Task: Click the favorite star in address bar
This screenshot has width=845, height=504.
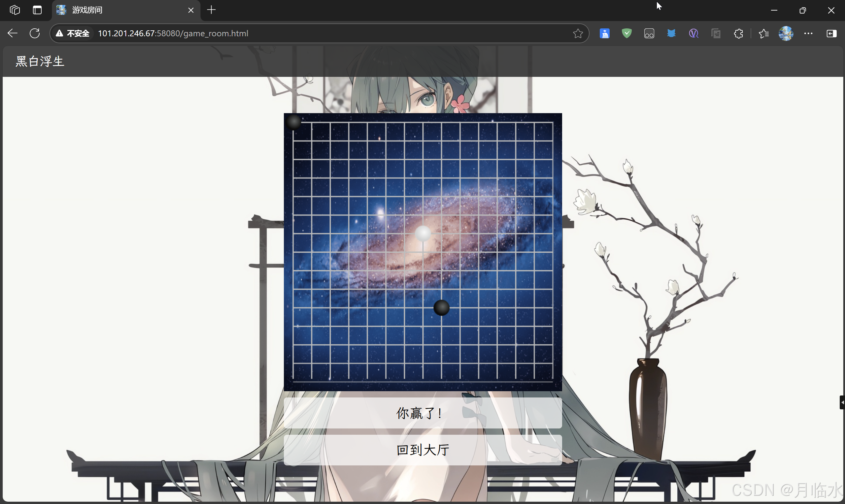Action: point(578,33)
